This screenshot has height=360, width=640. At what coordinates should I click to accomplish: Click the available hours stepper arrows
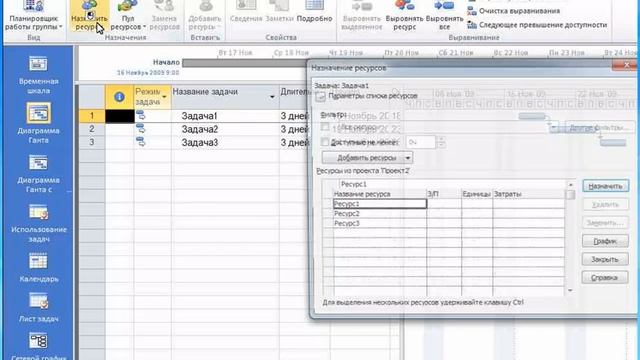(x=441, y=142)
